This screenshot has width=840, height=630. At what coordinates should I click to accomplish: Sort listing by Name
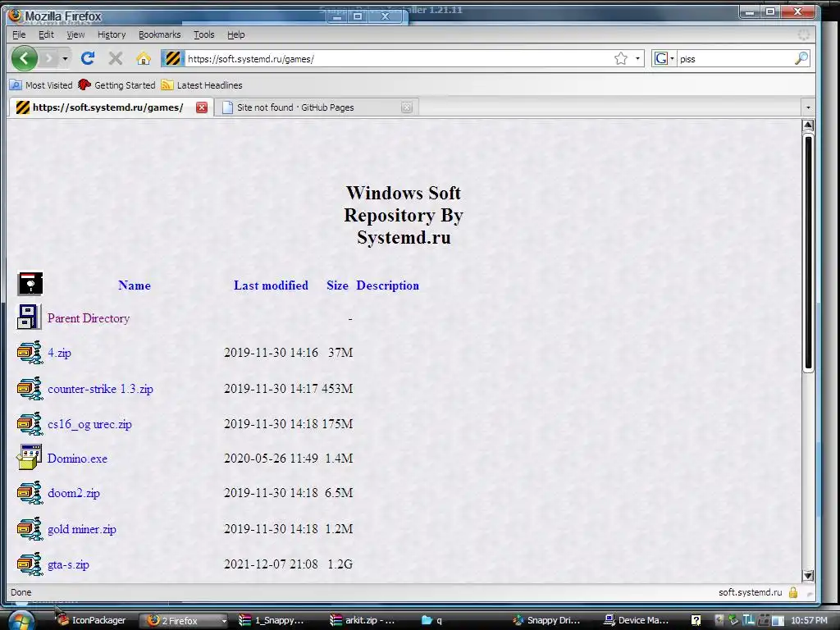pyautogui.click(x=134, y=285)
